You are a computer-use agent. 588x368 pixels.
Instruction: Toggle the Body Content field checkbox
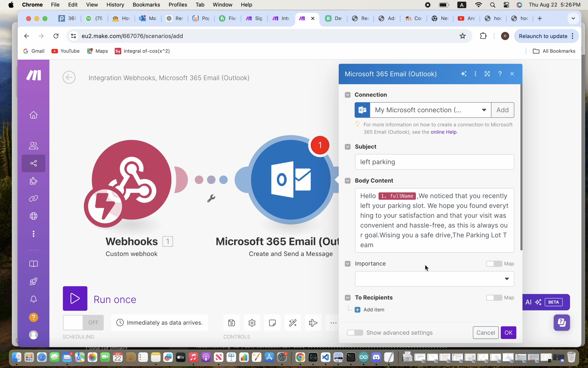pyautogui.click(x=348, y=181)
